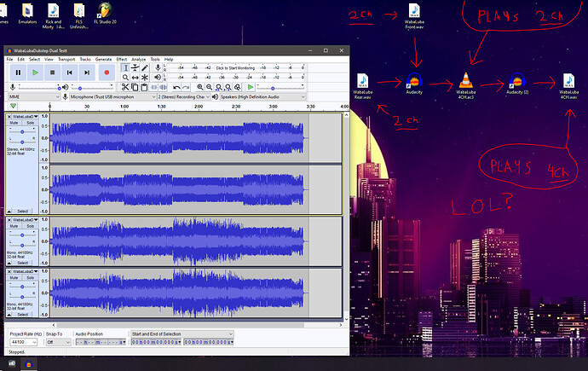Open the Effect menu

click(122, 59)
